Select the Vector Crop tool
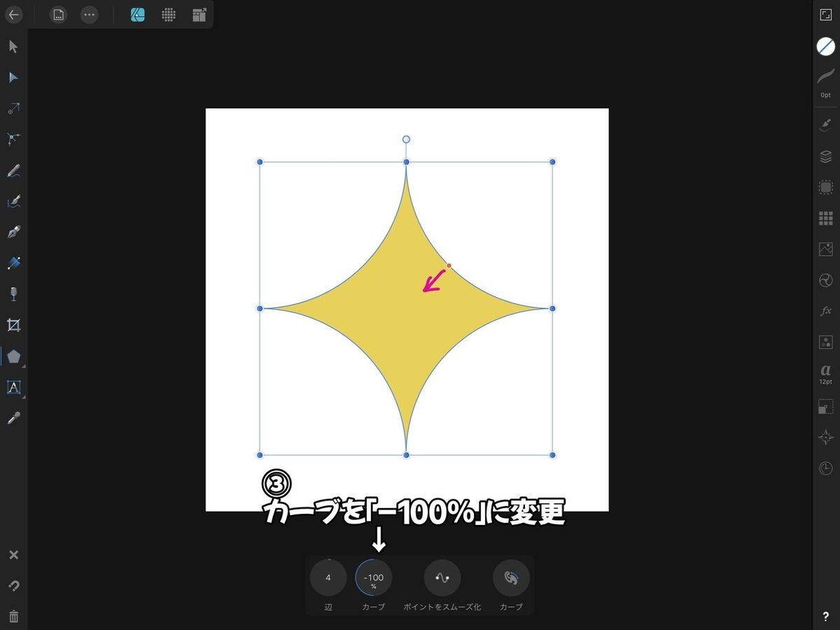Viewport: 840px width, 630px height. click(13, 324)
